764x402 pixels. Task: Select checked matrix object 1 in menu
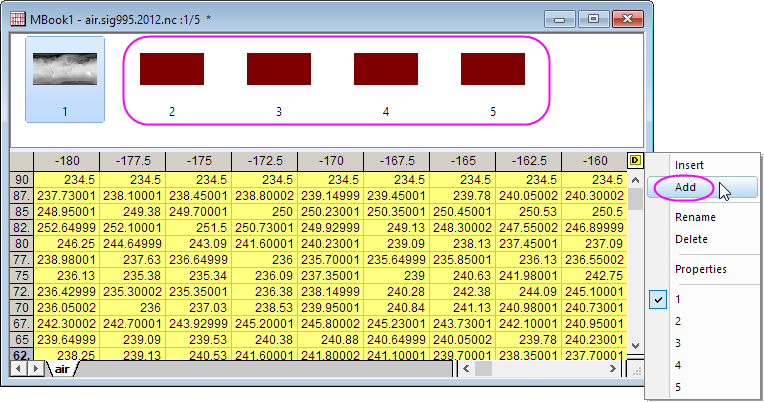(x=678, y=300)
